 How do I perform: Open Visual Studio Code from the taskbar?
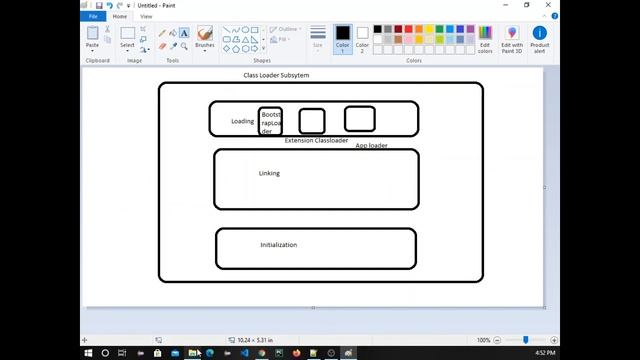(244, 353)
